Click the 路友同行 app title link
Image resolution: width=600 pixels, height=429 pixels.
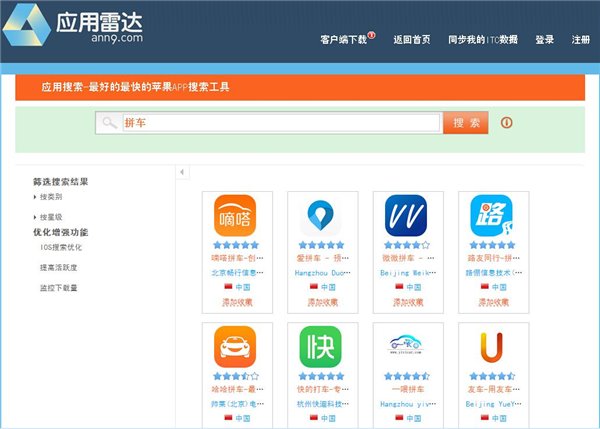point(494,258)
